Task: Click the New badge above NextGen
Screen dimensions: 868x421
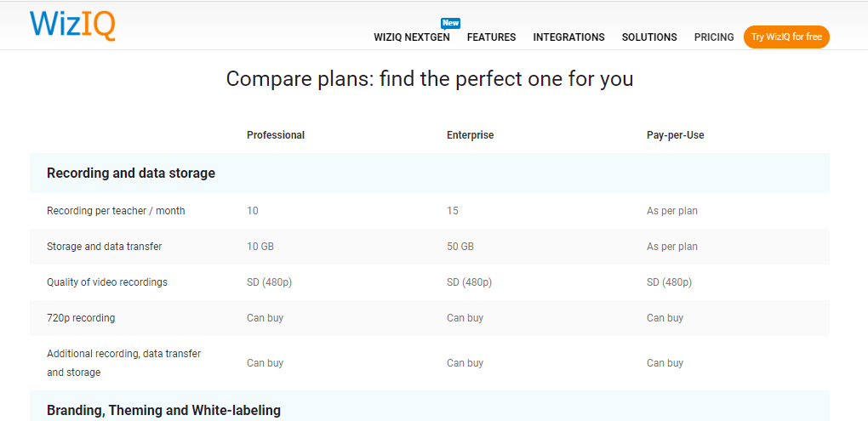Action: coord(451,23)
